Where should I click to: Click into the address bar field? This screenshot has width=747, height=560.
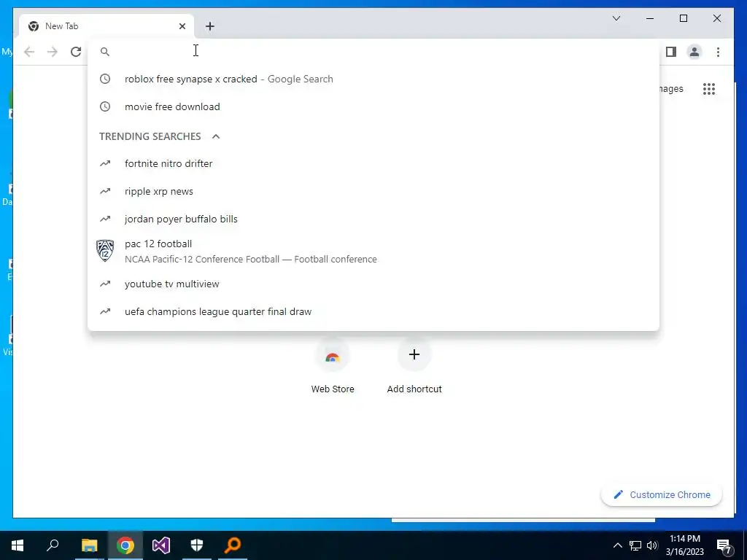pos(373,52)
